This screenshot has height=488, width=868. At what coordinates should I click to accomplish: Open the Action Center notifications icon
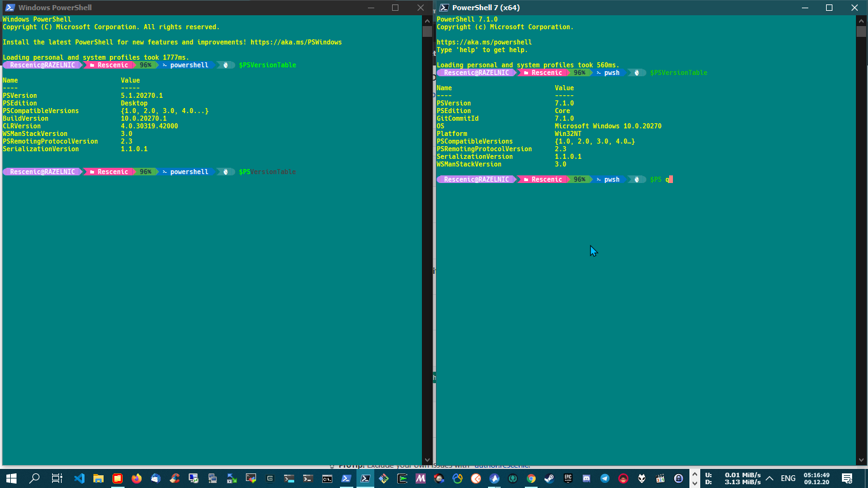(846, 478)
